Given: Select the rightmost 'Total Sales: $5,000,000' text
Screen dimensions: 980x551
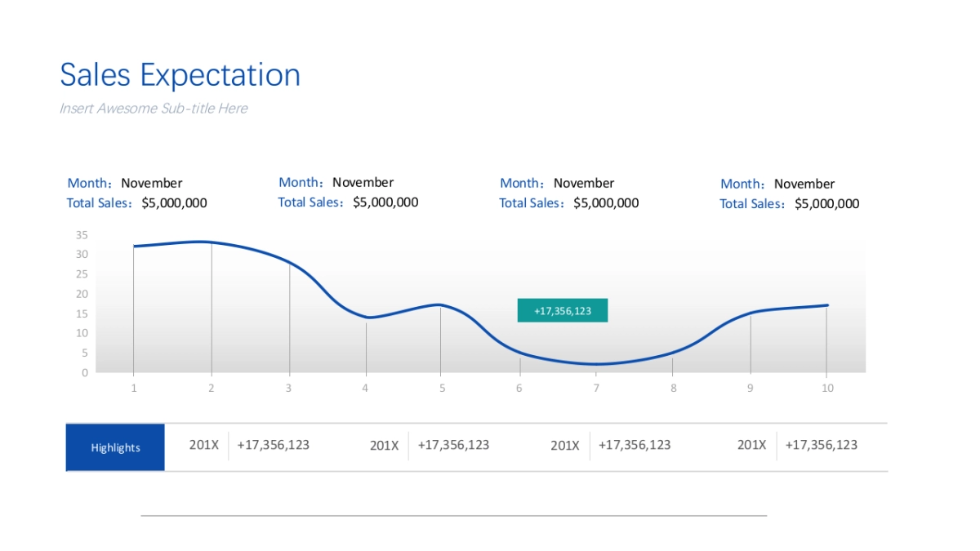Looking at the screenshot, I should click(789, 204).
